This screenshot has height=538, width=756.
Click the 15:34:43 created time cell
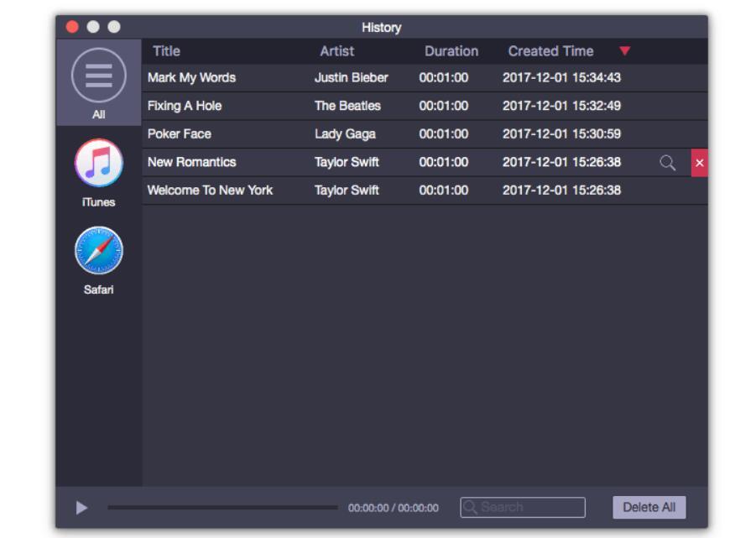561,77
